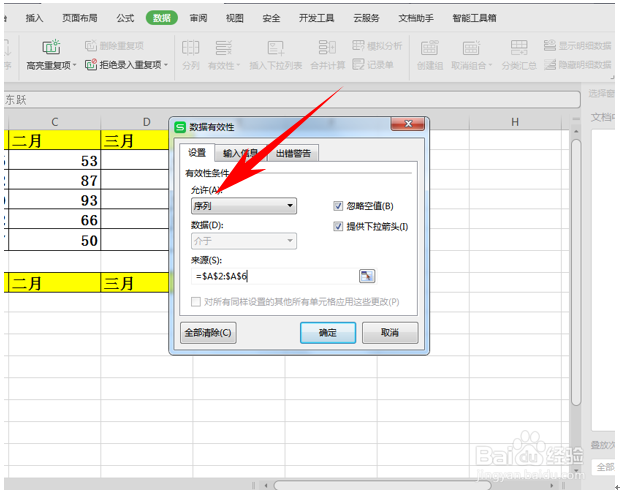Click the Consolidate (合并计算) icon

click(x=327, y=47)
